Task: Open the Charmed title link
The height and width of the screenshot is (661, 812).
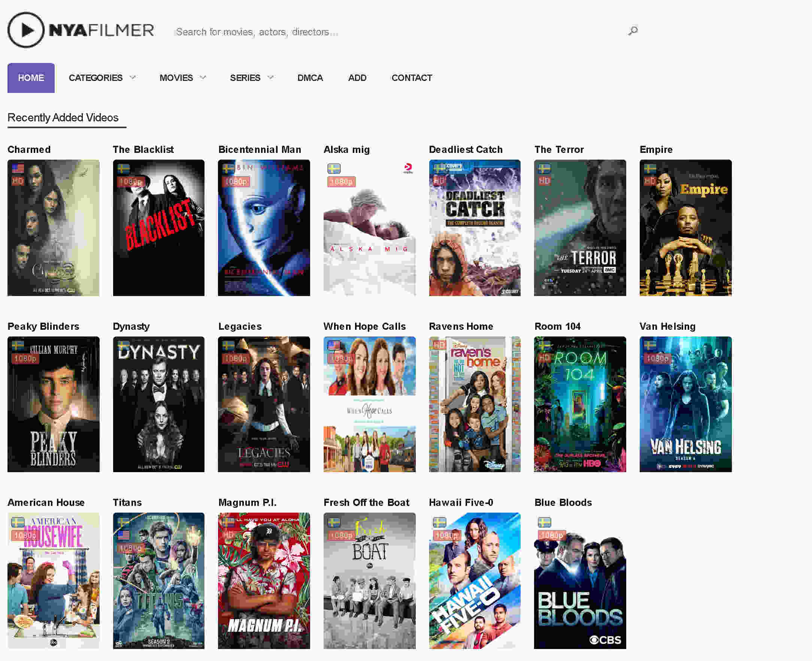Action: coord(29,149)
